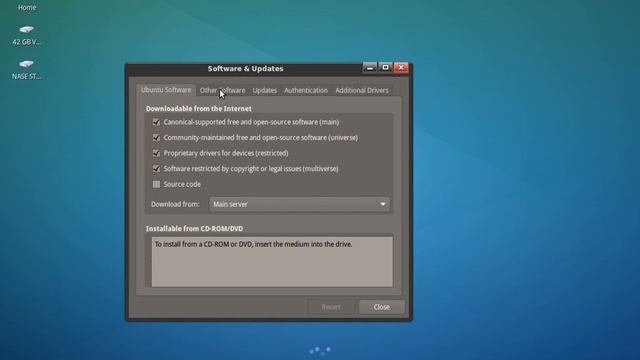Open the Authentication tab
Screen dimensions: 640x360
coord(306,90)
